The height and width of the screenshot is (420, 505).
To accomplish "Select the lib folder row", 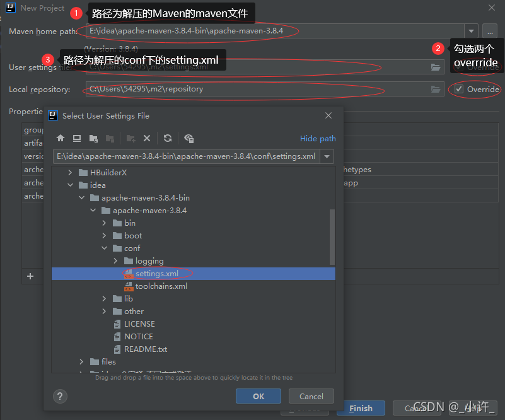I will point(194,299).
